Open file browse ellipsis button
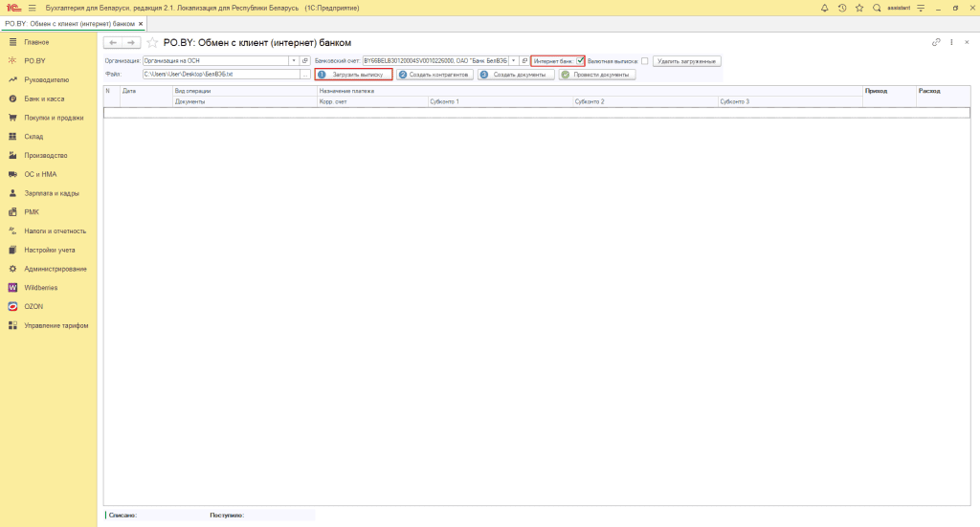This screenshot has width=980, height=527. [305, 75]
